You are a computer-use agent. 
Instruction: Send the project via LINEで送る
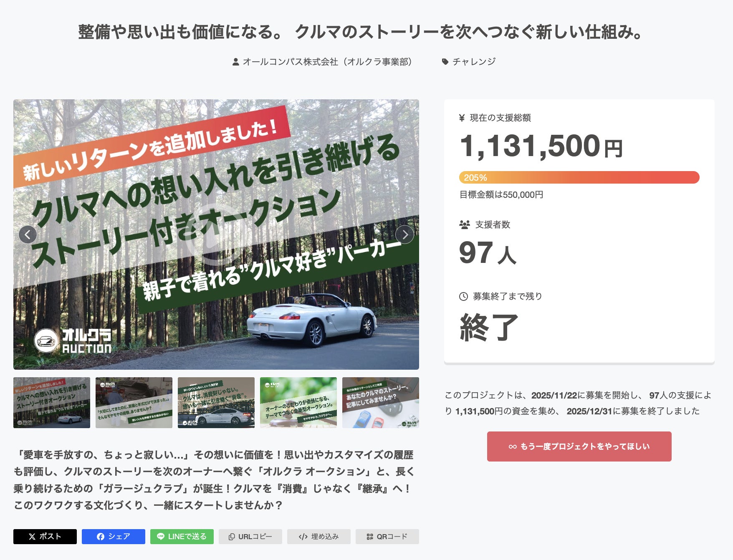[182, 537]
